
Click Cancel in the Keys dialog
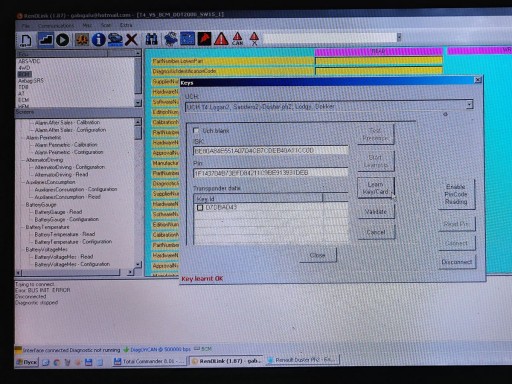[x=376, y=232]
